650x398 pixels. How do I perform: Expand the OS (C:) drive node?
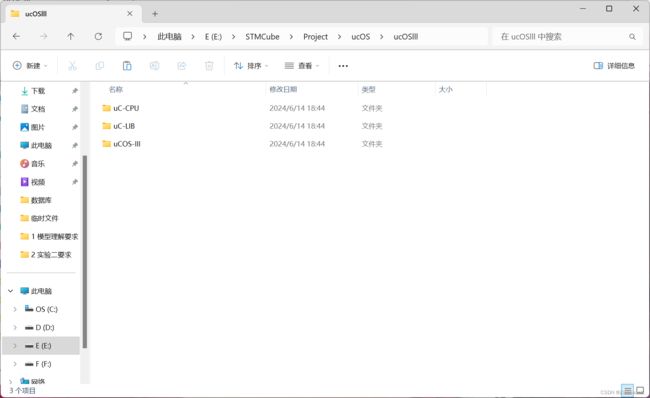(15, 309)
